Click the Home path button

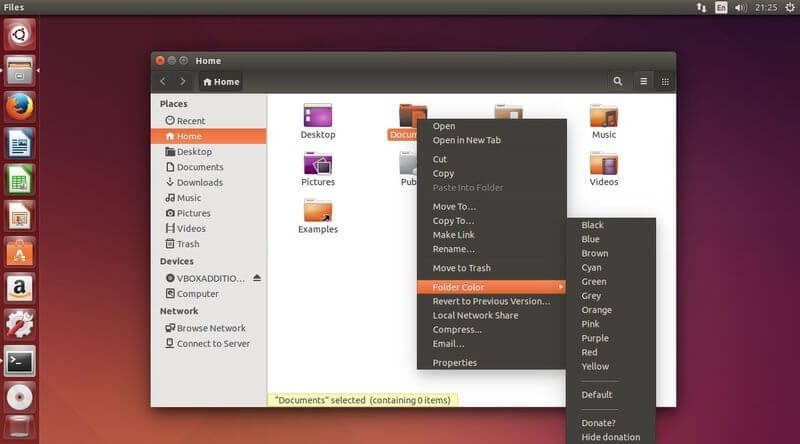pos(221,82)
